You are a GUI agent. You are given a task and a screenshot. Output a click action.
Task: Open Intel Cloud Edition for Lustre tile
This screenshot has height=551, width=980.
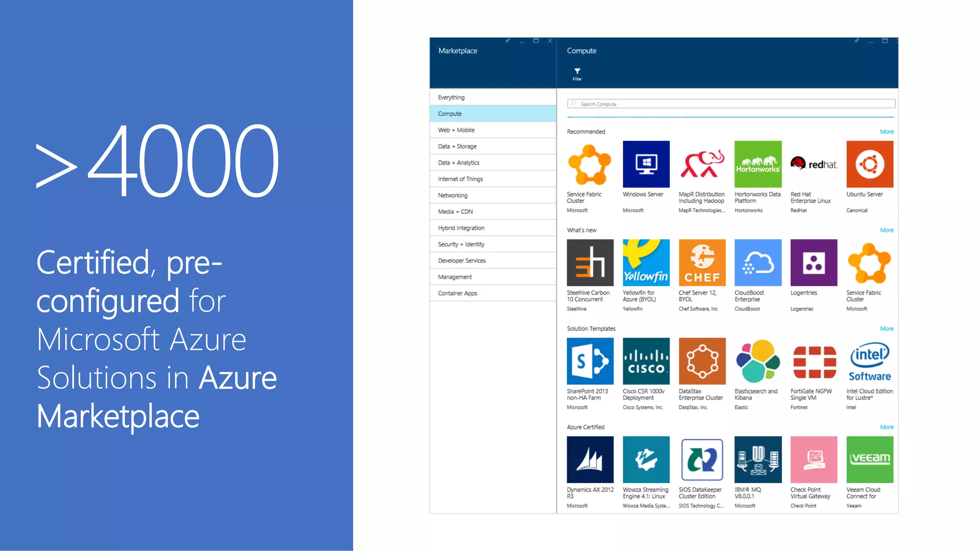pos(870,361)
